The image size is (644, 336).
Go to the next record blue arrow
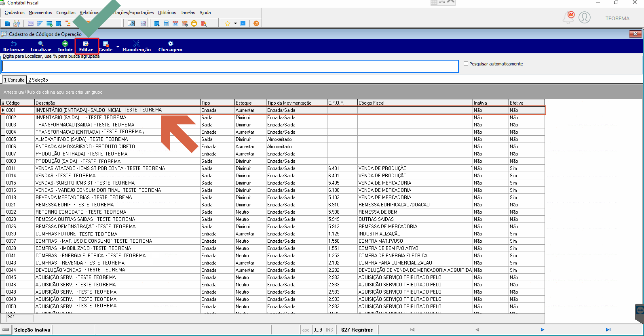click(543, 330)
